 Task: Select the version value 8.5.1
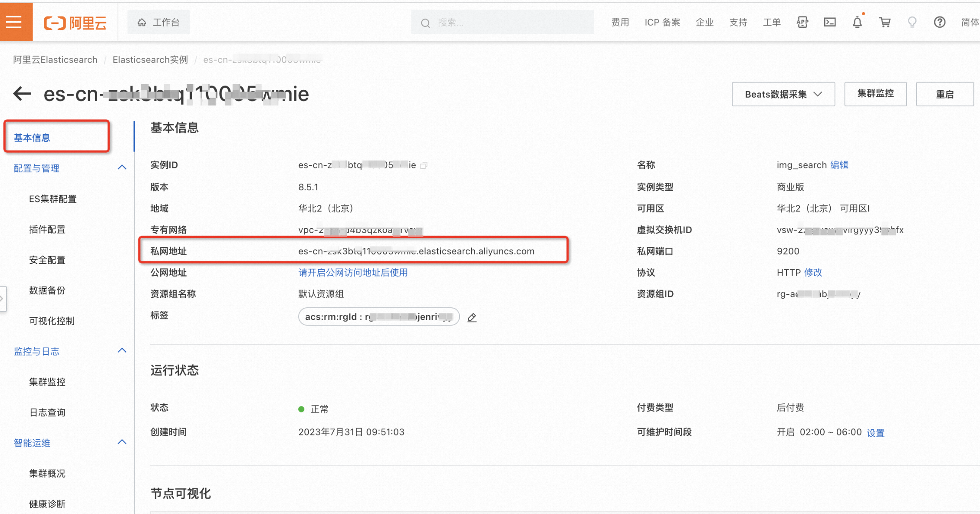coord(308,187)
